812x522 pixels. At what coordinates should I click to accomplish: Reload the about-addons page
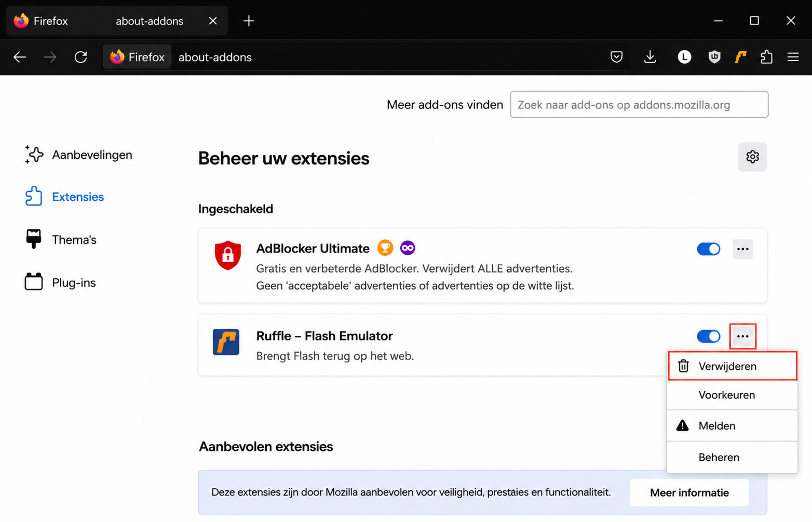[81, 57]
